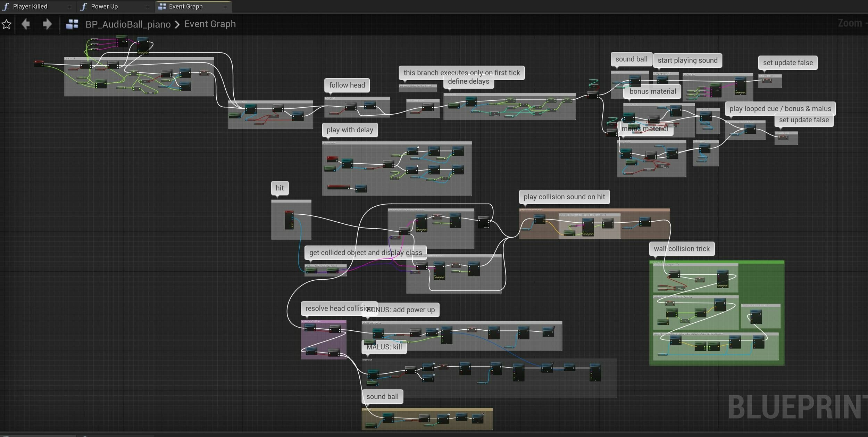Select the 'follow head' comment bubble
The height and width of the screenshot is (437, 868).
pyautogui.click(x=347, y=85)
